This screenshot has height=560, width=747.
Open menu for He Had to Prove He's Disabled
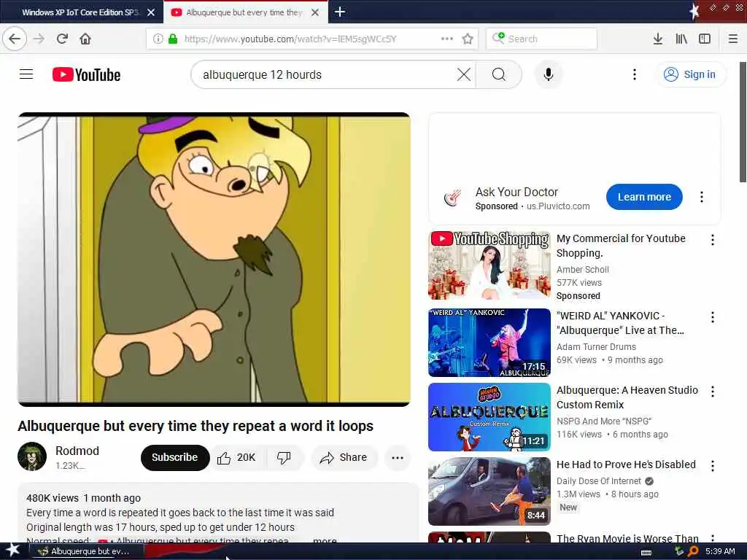point(712,465)
